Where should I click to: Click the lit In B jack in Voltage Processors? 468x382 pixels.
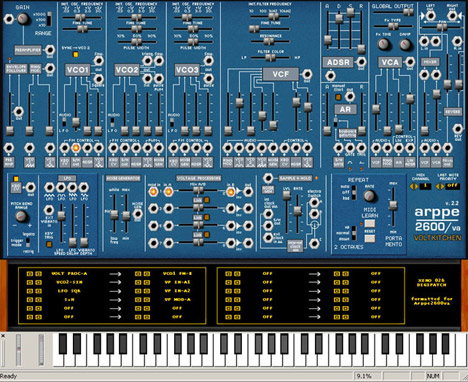tap(230, 192)
